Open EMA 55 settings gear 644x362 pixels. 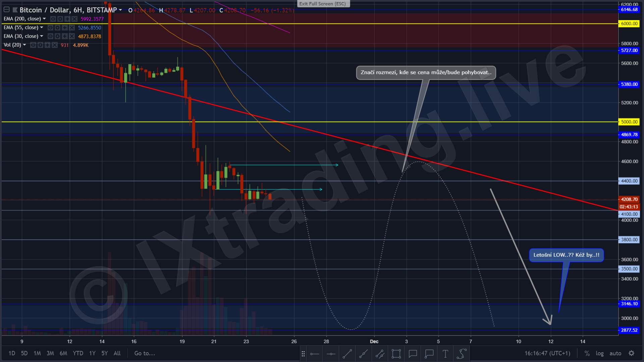tap(58, 27)
